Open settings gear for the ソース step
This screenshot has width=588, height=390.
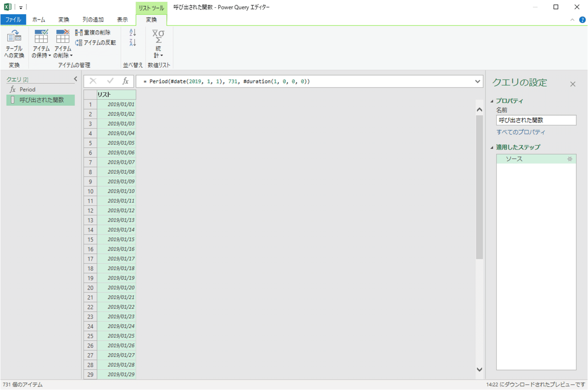point(569,159)
